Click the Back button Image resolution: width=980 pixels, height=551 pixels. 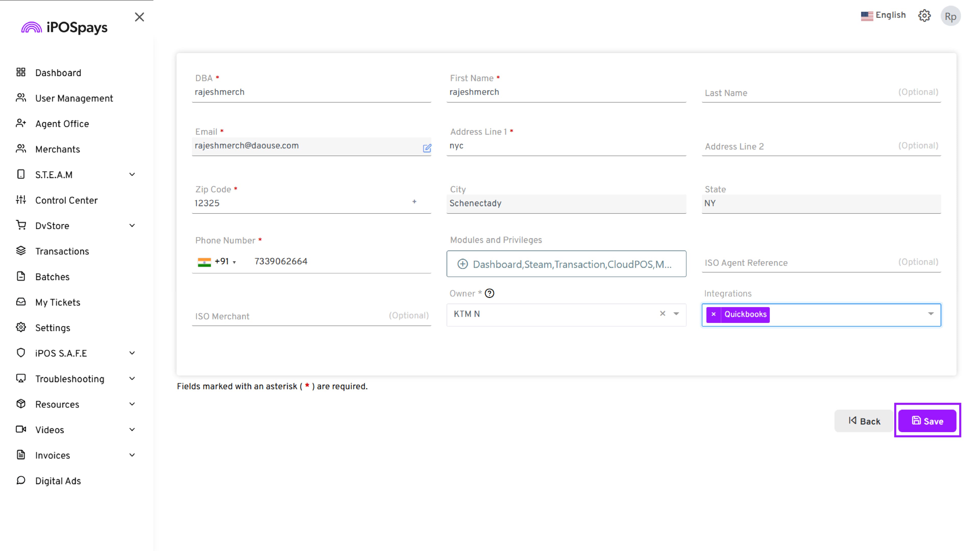coord(864,421)
